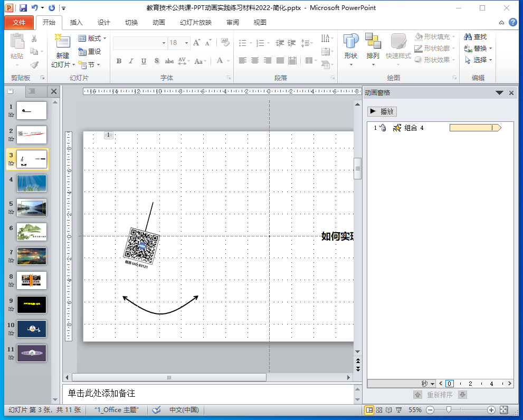Screen dimensions: 523x420
Task: Increase font size with the larger A
Action: [x=197, y=43]
